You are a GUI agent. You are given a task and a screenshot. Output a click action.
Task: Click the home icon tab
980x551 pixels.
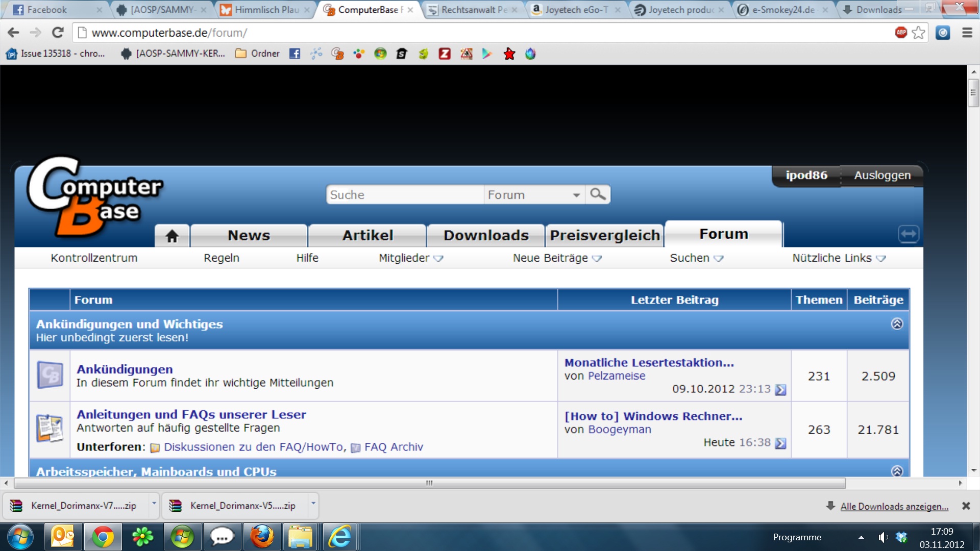pyautogui.click(x=172, y=236)
